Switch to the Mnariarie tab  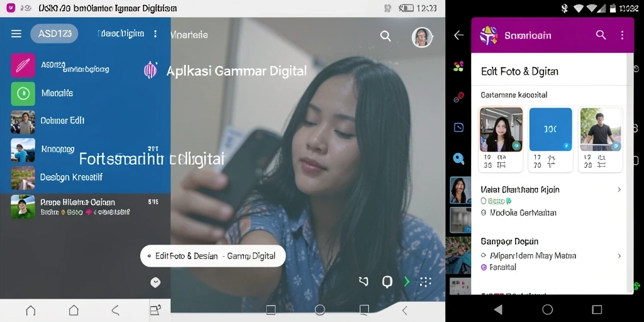pyautogui.click(x=189, y=35)
